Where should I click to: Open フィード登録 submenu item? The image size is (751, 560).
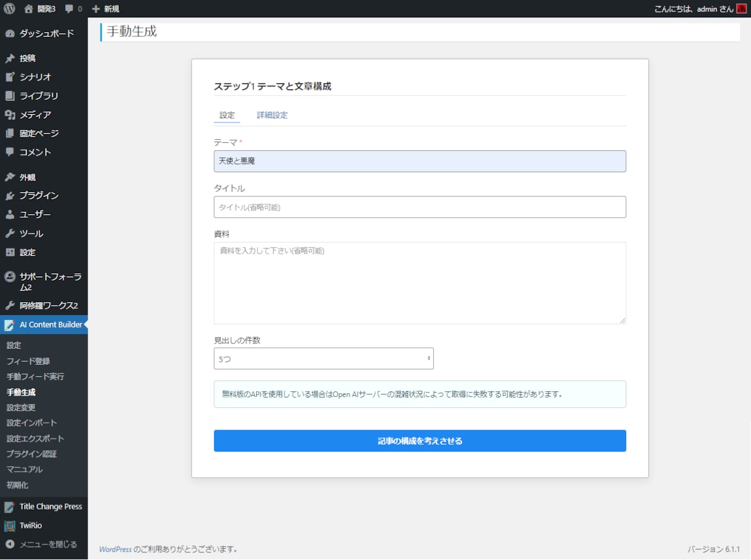[x=28, y=361]
